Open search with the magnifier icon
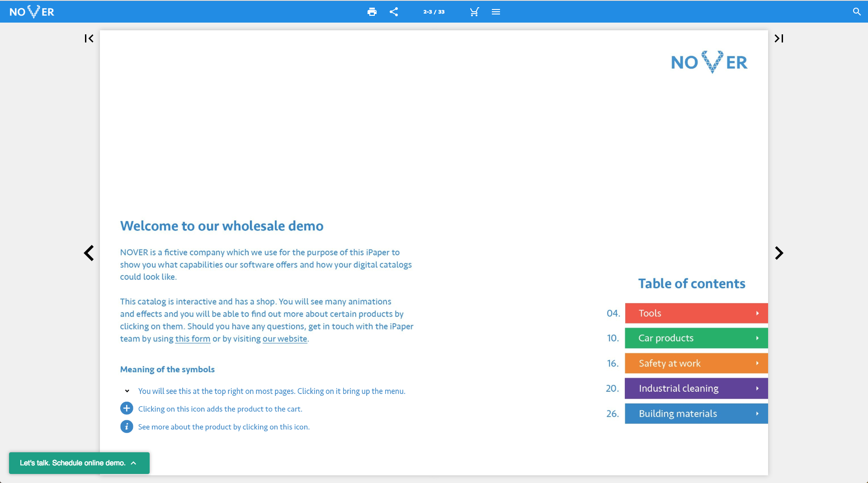This screenshot has height=483, width=868. (x=857, y=11)
